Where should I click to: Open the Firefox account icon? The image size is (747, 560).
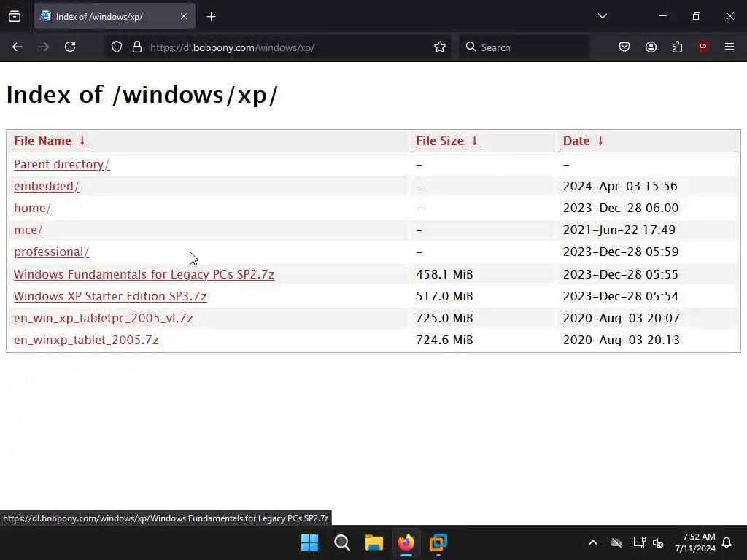click(651, 47)
